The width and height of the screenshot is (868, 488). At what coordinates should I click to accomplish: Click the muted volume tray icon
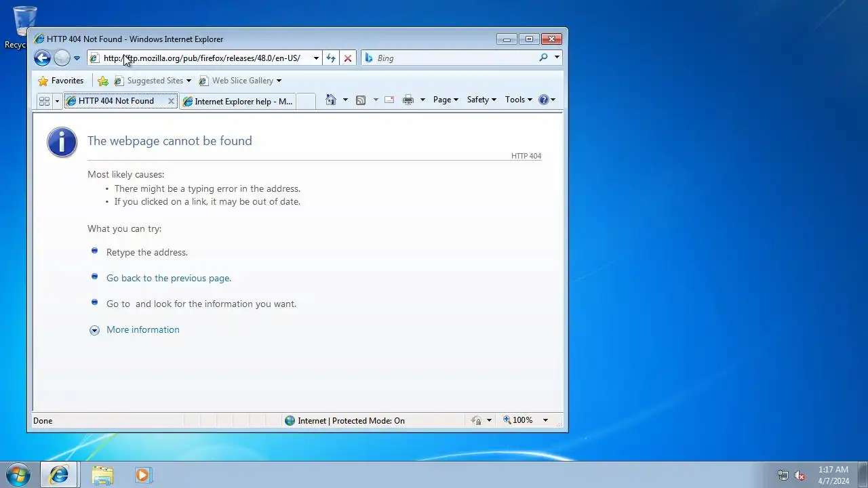tap(800, 475)
